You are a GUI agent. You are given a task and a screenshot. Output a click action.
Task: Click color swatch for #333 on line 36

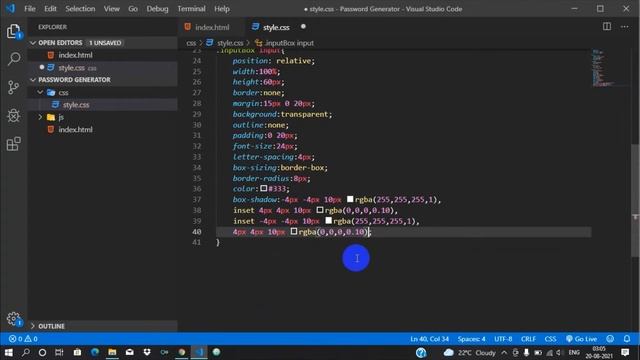(x=264, y=188)
